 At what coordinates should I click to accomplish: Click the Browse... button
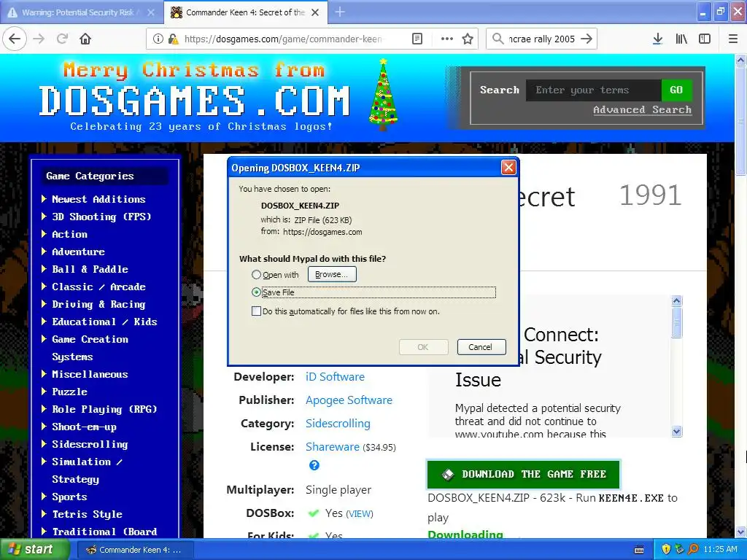click(332, 274)
